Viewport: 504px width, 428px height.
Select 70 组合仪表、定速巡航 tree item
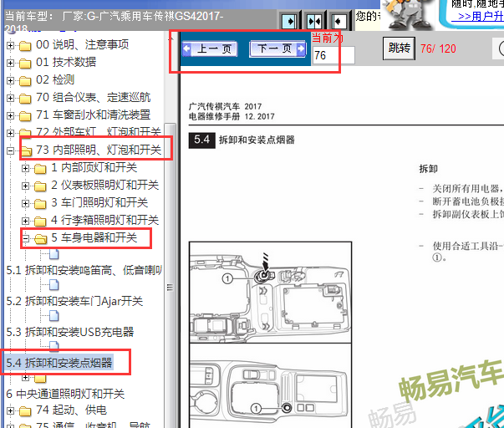tap(94, 97)
